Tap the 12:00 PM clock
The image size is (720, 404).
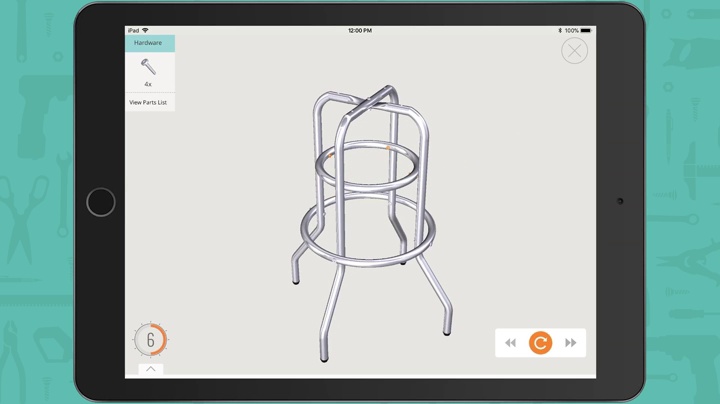pos(360,30)
